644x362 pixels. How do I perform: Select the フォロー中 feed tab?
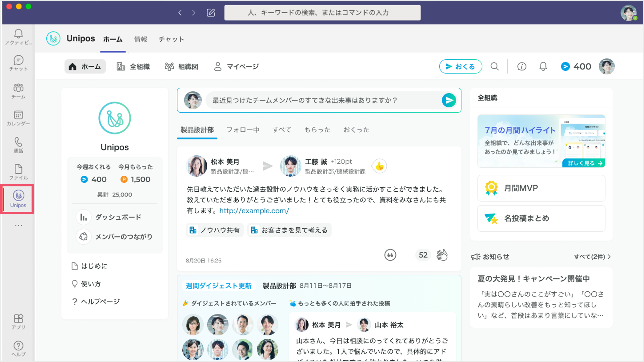pyautogui.click(x=243, y=130)
